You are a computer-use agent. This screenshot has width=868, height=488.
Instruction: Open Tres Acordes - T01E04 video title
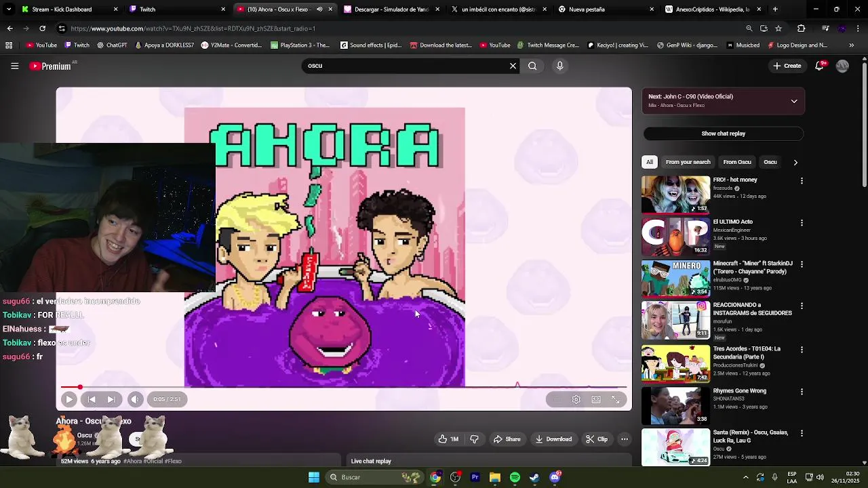[x=747, y=352]
